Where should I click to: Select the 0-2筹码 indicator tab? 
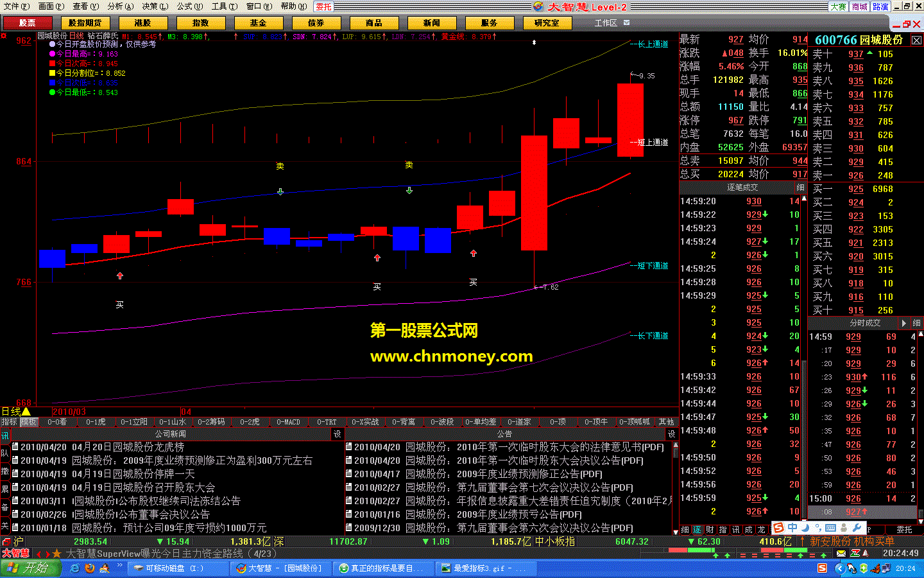pyautogui.click(x=211, y=422)
